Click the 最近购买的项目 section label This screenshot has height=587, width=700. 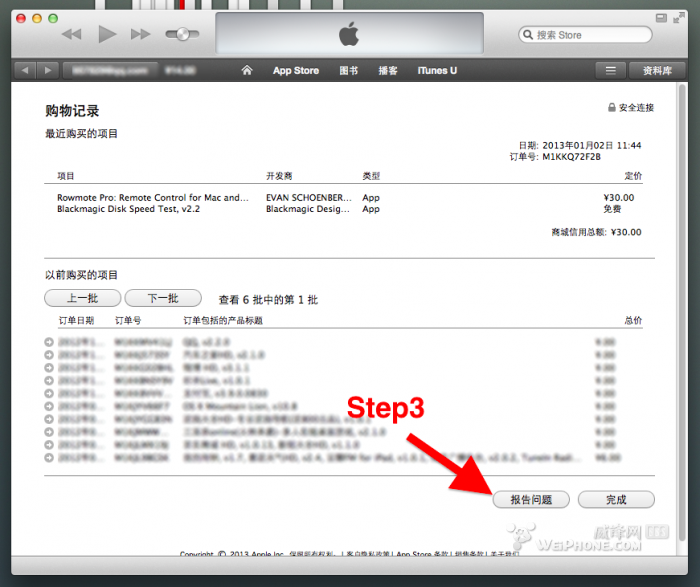(x=81, y=134)
